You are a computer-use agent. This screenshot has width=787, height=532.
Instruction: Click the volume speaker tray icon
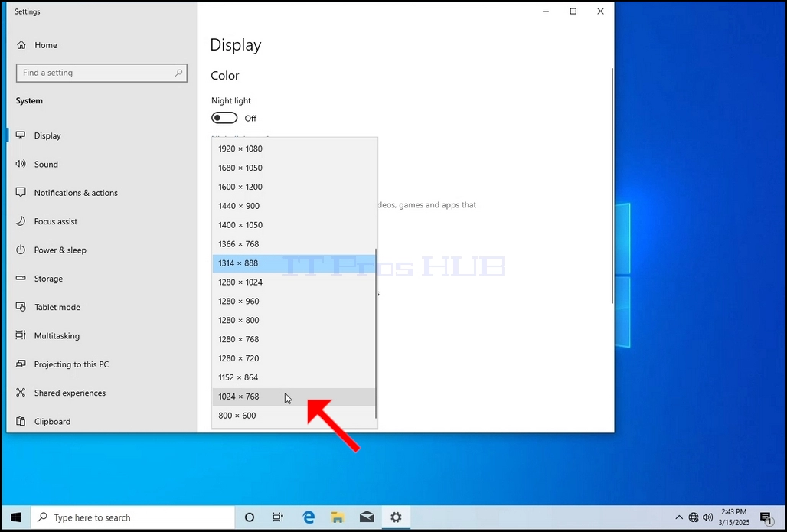(x=707, y=517)
